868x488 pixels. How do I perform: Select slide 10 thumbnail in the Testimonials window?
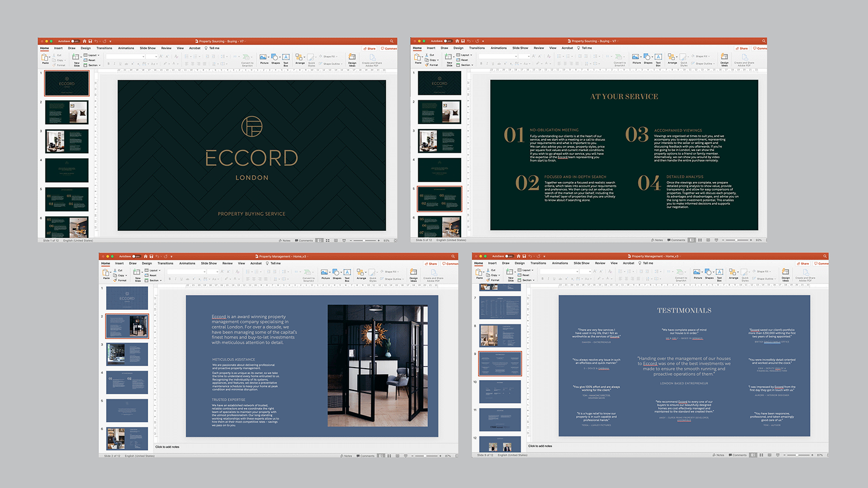click(500, 391)
